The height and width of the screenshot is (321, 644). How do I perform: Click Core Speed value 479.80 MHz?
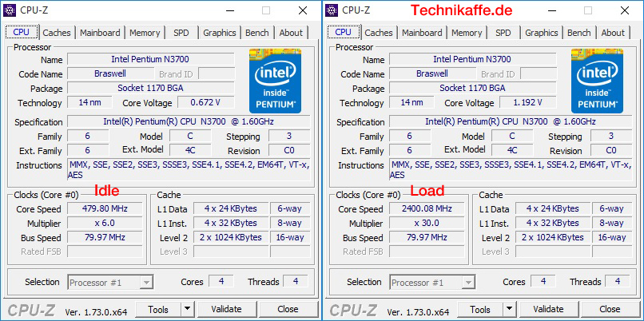pyautogui.click(x=105, y=208)
